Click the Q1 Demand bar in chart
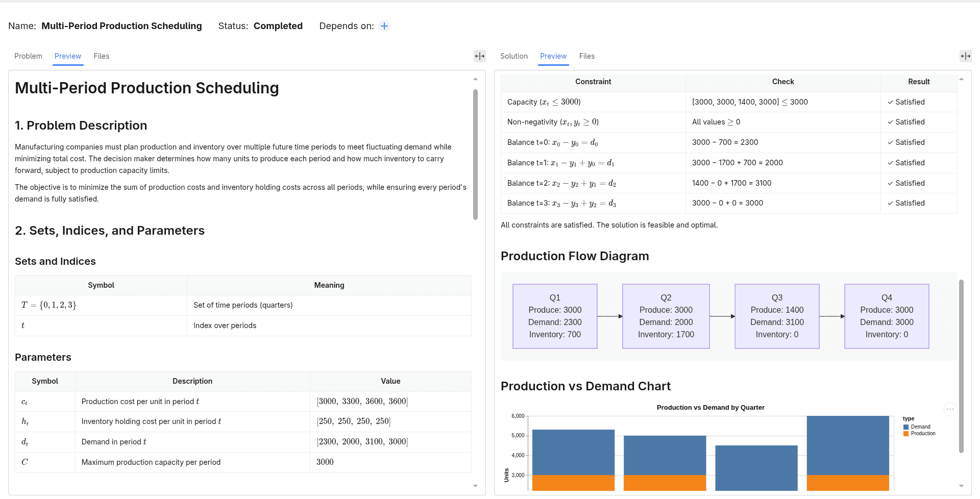Image resolution: width=980 pixels, height=499 pixels. pos(573,453)
